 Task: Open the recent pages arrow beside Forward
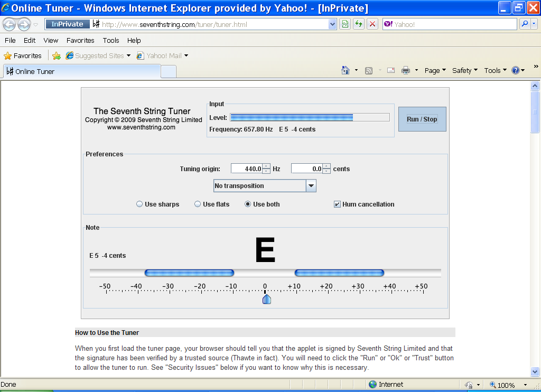point(35,25)
